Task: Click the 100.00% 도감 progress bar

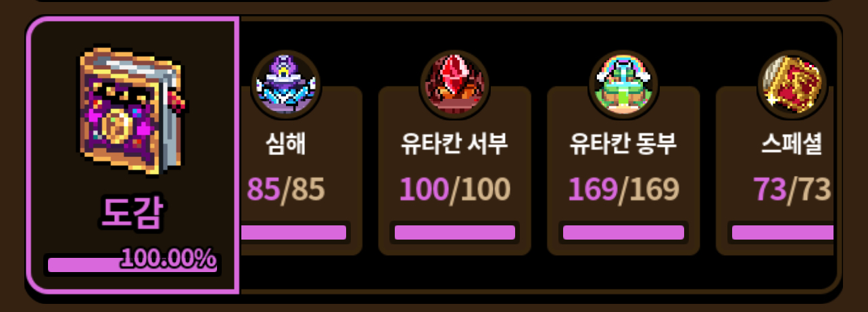Action: pos(132,264)
